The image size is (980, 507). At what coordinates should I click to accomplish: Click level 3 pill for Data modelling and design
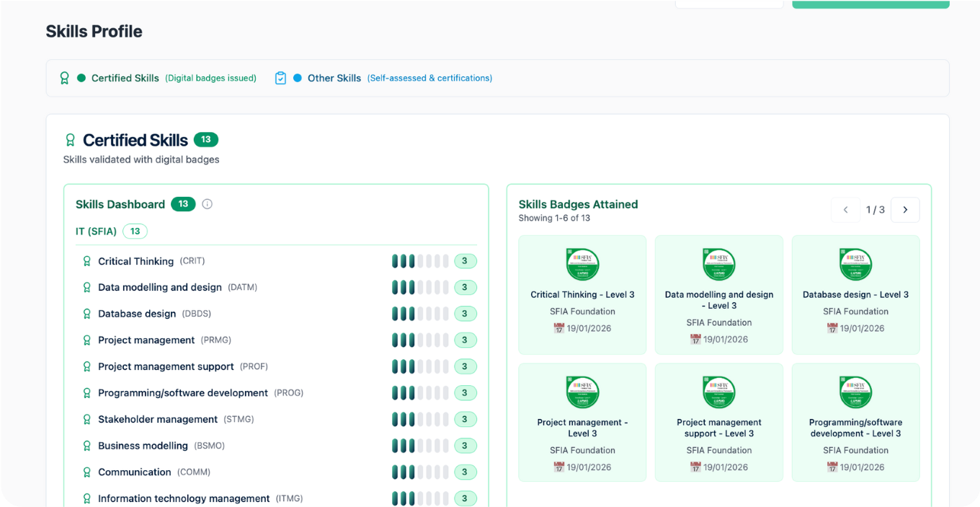pos(465,288)
